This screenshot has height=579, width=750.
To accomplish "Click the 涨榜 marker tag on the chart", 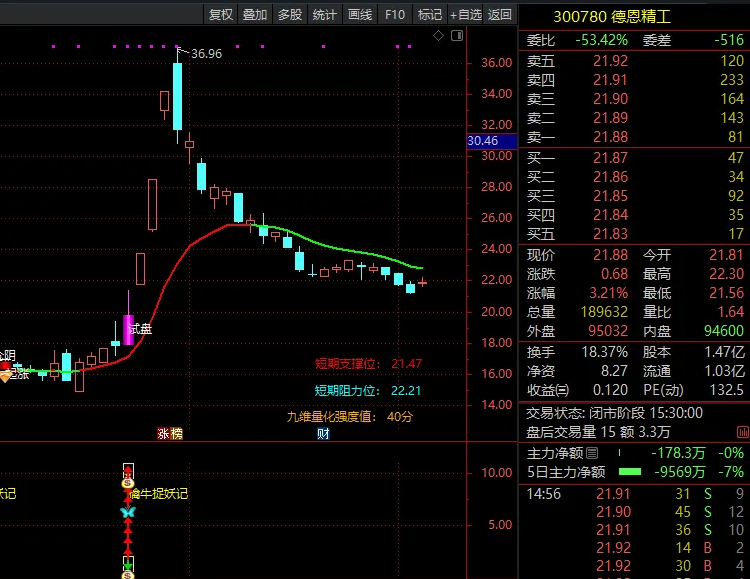I will pos(170,433).
